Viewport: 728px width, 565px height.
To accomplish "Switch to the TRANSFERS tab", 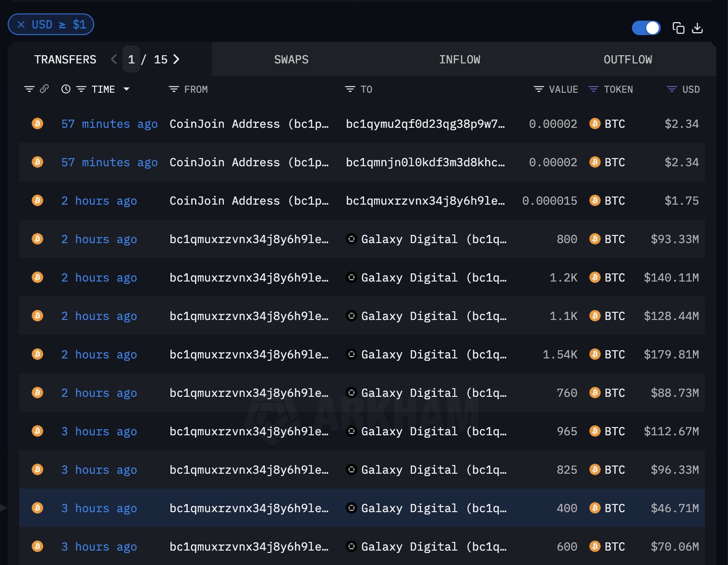I will (65, 60).
